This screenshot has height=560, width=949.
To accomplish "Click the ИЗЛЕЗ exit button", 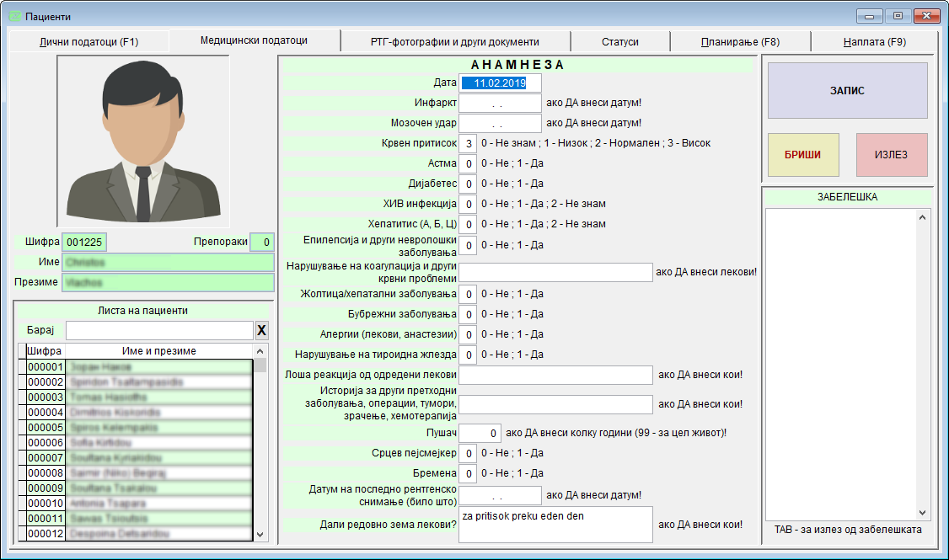I will pyautogui.click(x=891, y=155).
